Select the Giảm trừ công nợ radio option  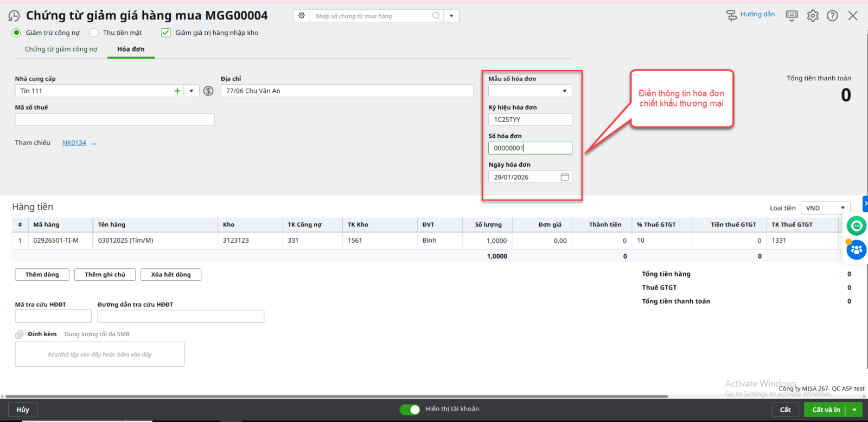[x=16, y=33]
